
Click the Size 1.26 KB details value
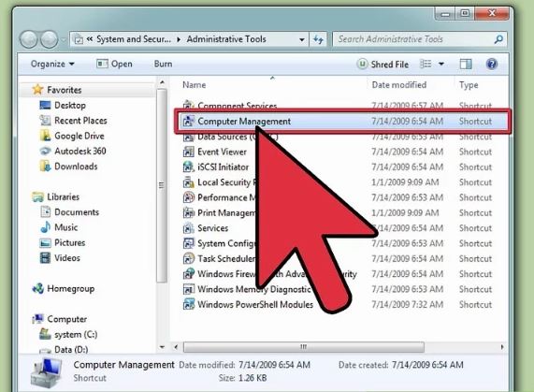(x=253, y=378)
